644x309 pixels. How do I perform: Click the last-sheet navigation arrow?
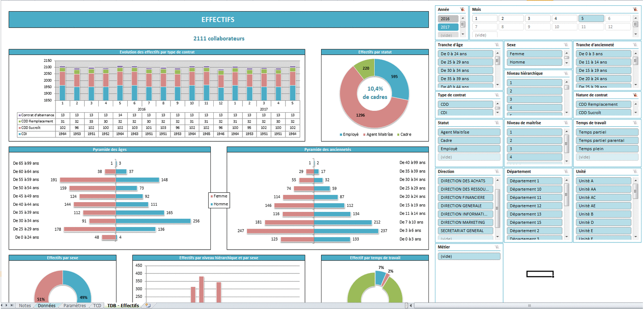pyautogui.click(x=12, y=305)
